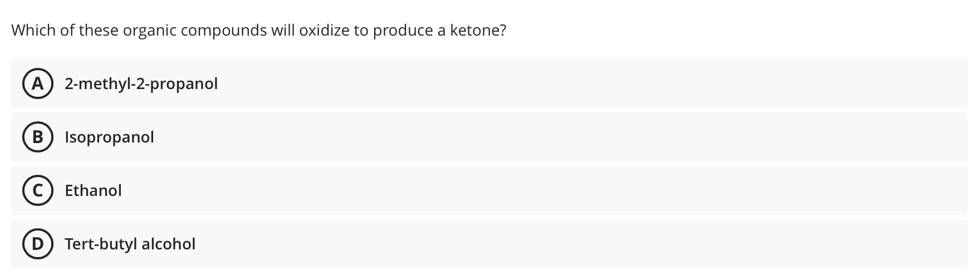Viewport: 980px width, 280px height.
Task: Select the circled B answer marker
Action: tap(37, 137)
